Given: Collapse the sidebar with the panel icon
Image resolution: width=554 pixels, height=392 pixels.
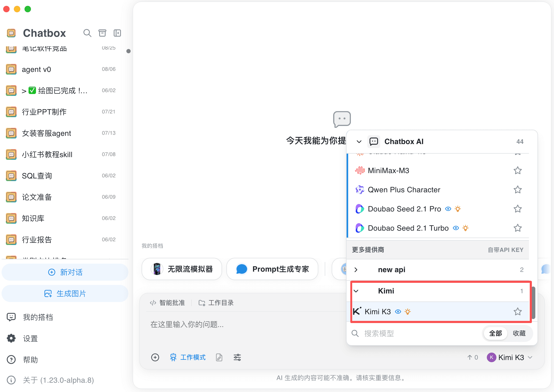Looking at the screenshot, I should 117,33.
